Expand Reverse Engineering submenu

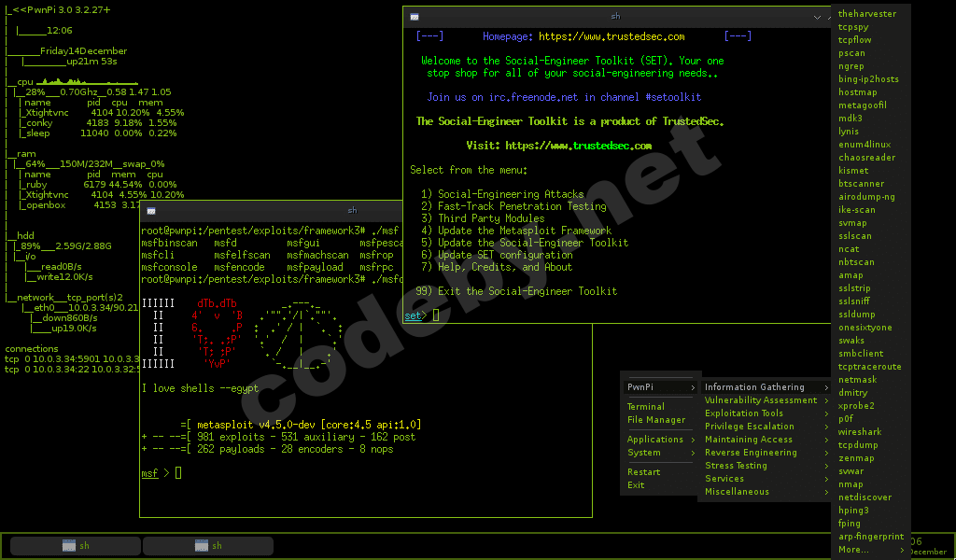pyautogui.click(x=766, y=453)
